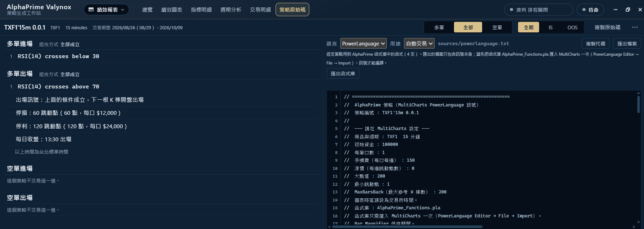644x229 pixels.
Task: Click the 停損:60 跳動點 row
Action: pos(162,113)
